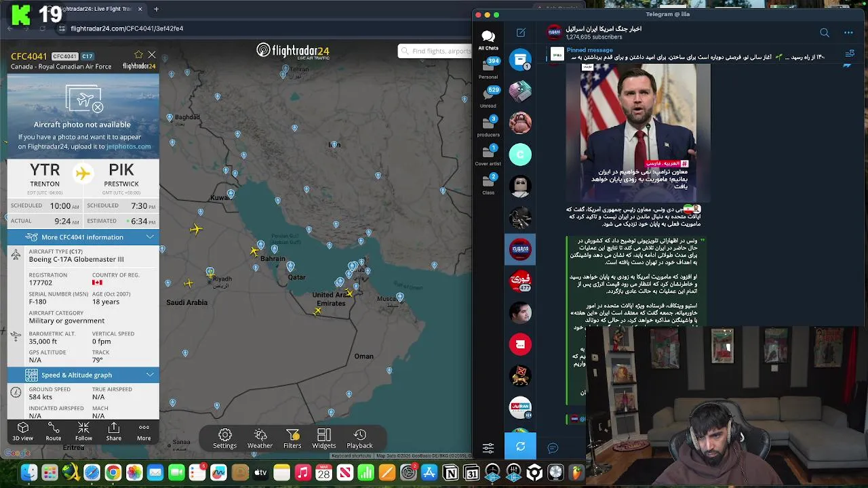Open the jetphotos.com upload link
Screen dimensions: 868x488
(x=128, y=146)
